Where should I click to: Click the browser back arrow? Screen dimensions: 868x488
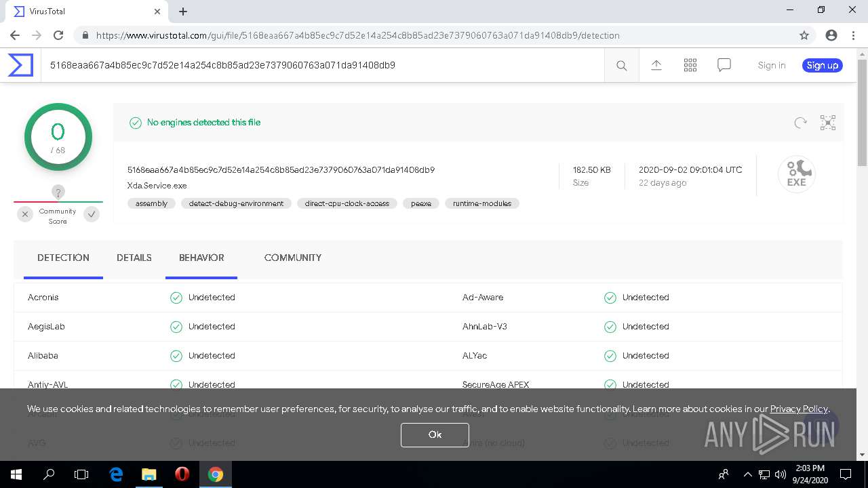click(x=15, y=35)
